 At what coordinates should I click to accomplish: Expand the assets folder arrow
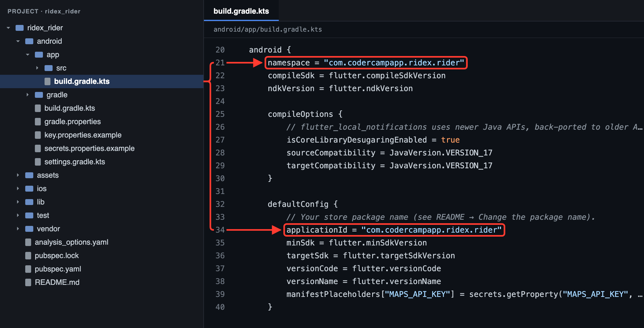pos(18,175)
